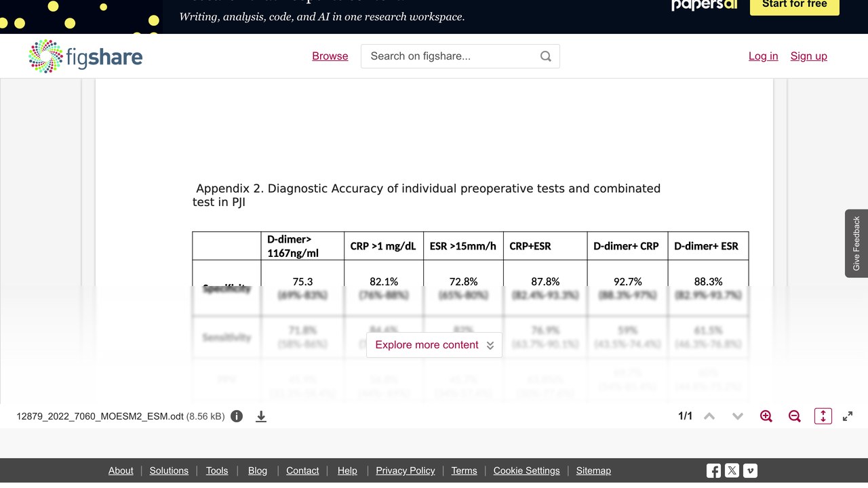
Task: Zoom in on the document
Action: point(766,416)
